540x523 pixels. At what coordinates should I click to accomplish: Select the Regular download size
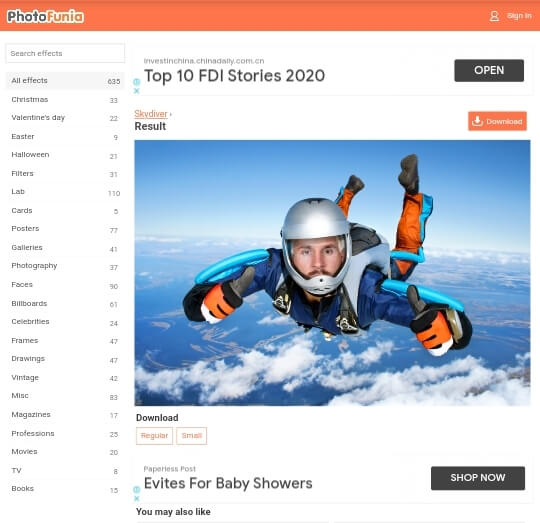(154, 436)
